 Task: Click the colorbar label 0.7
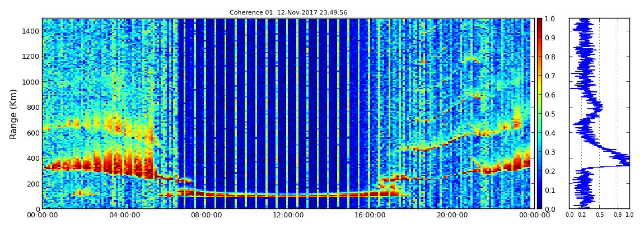pos(550,76)
